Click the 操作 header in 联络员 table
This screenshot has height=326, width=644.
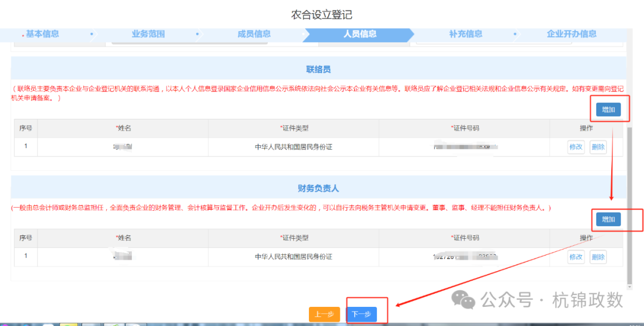587,128
